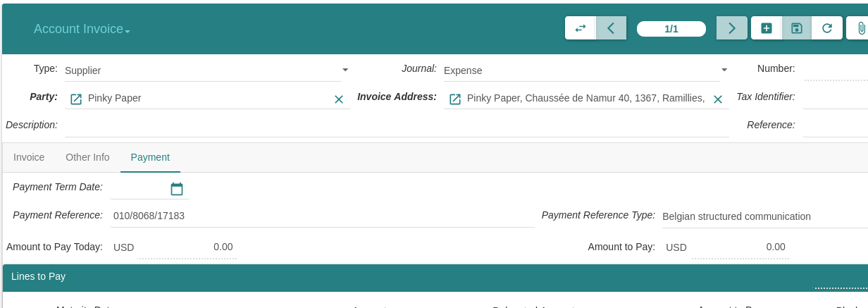Image resolution: width=868 pixels, height=308 pixels.
Task: Click the 1/1 record counter pill
Action: 671,29
